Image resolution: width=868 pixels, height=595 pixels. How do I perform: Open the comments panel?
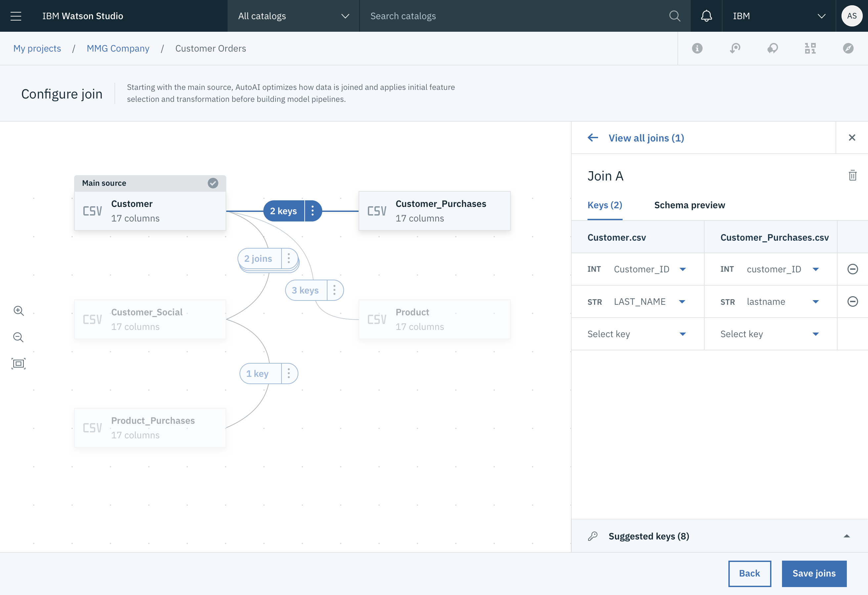click(x=773, y=48)
